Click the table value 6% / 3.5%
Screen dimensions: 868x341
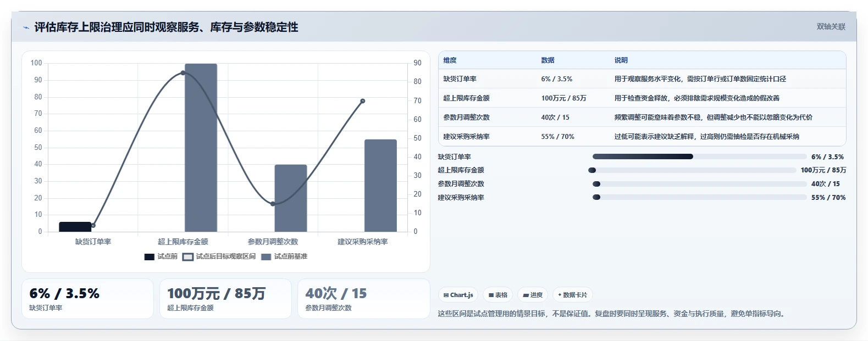[557, 79]
